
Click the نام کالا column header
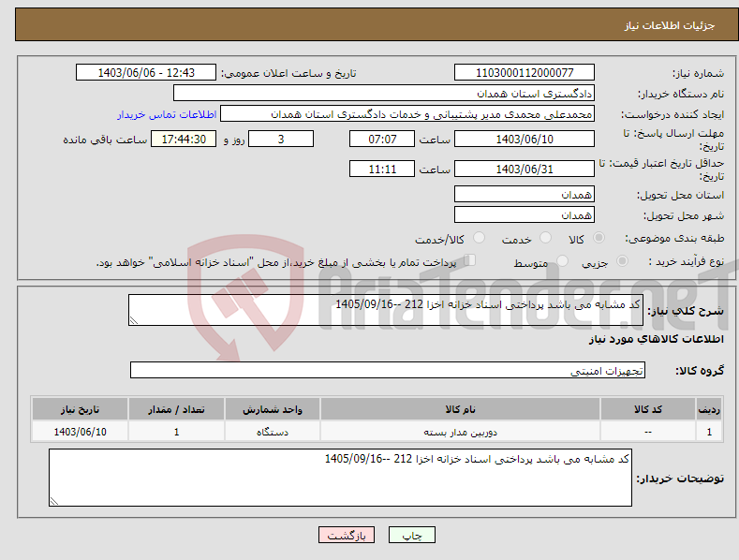click(460, 409)
